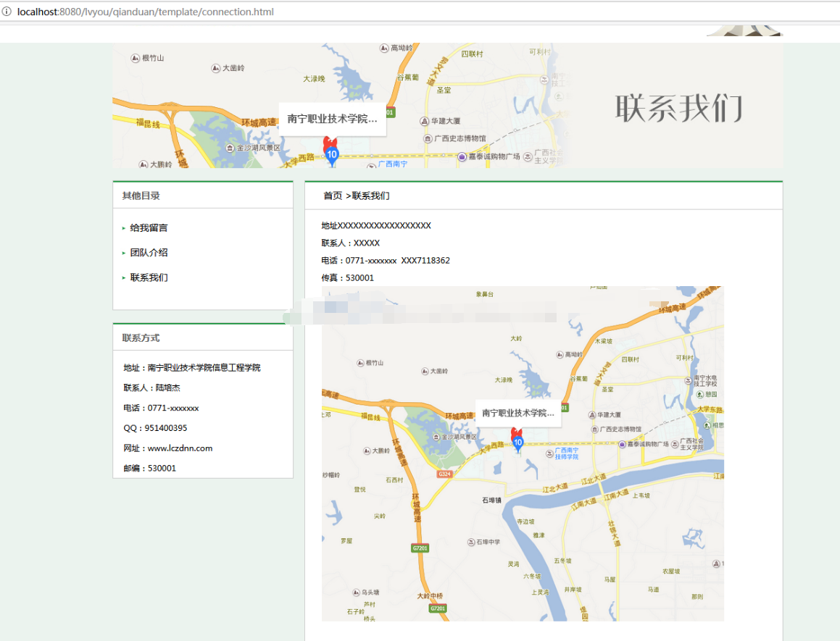Click the 电话：0771-xxxxxxx XXX7118362 line

pos(386,260)
